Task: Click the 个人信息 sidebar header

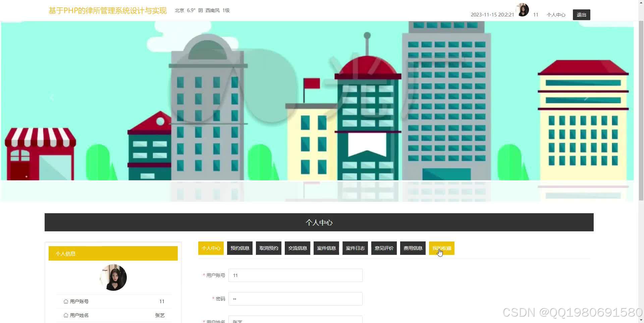Action: [66, 253]
